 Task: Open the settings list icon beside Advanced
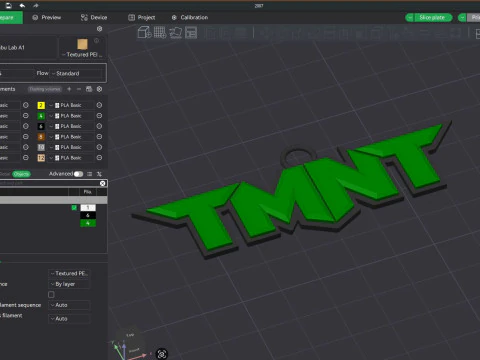(89, 174)
